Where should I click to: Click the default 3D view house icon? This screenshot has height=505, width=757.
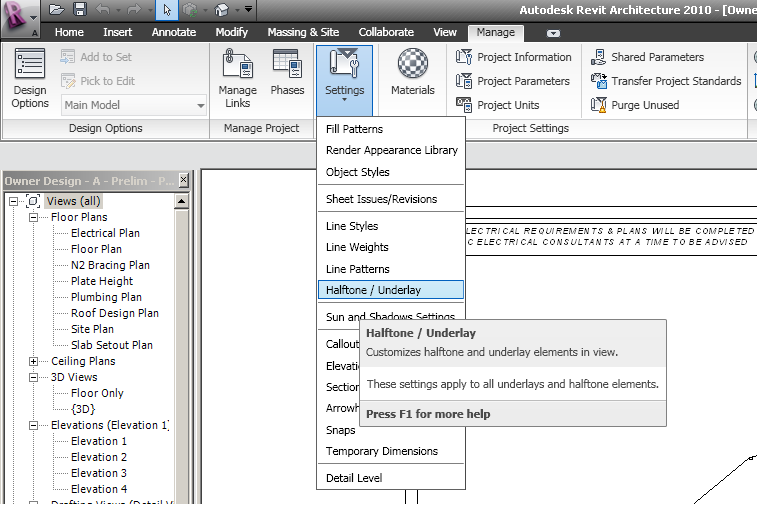point(222,10)
